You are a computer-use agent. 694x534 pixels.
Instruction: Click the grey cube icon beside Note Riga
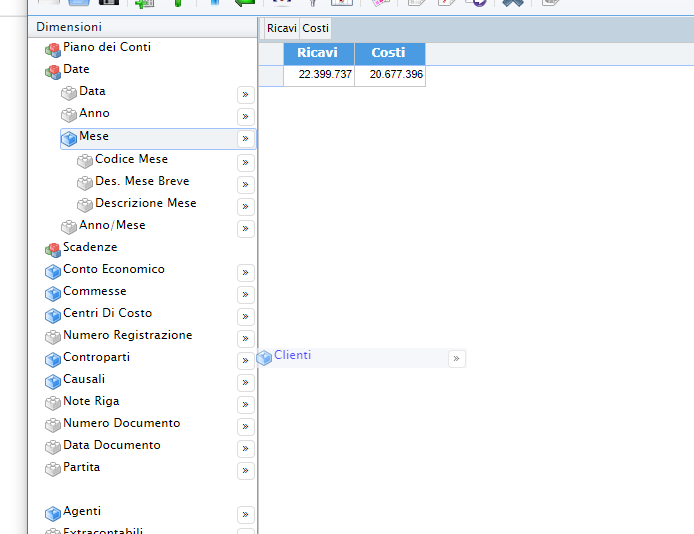[52, 403]
